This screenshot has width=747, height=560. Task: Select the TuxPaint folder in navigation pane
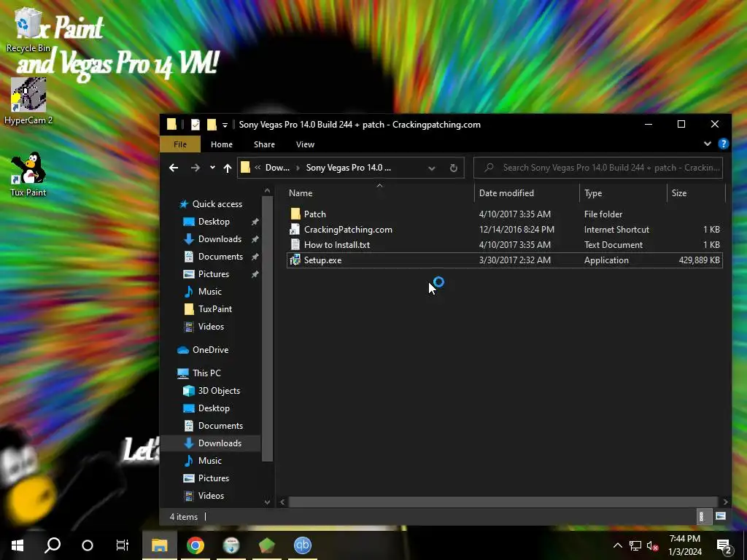215,309
